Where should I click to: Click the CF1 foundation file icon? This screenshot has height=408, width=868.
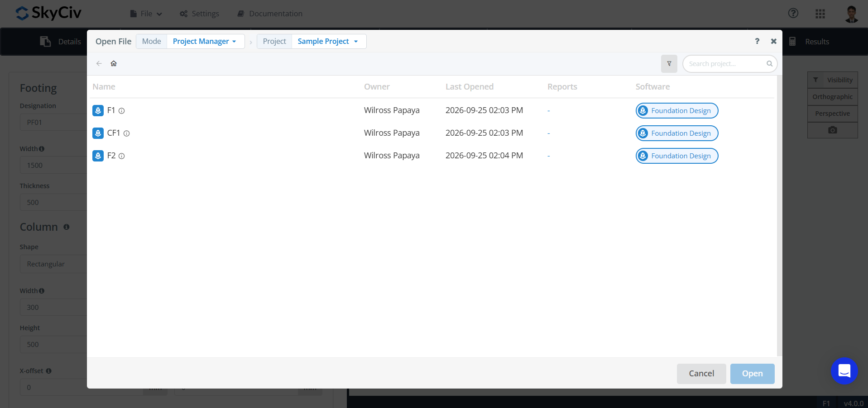click(x=98, y=133)
